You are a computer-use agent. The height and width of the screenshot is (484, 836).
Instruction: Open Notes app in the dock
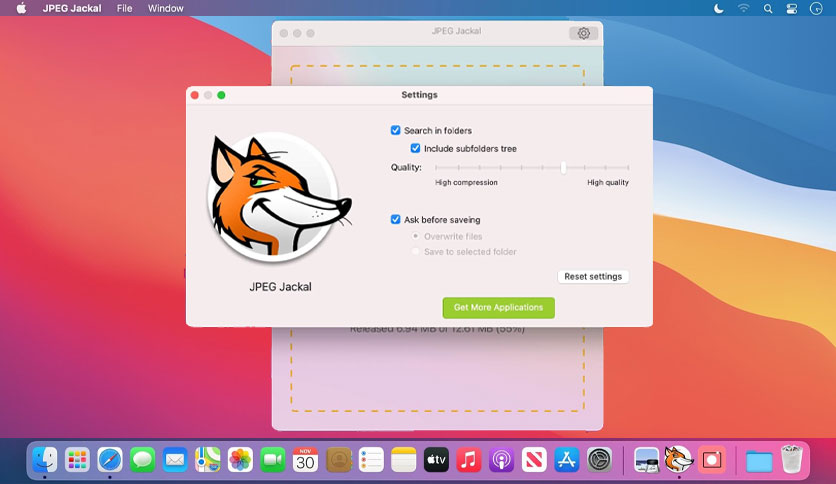pos(404,459)
